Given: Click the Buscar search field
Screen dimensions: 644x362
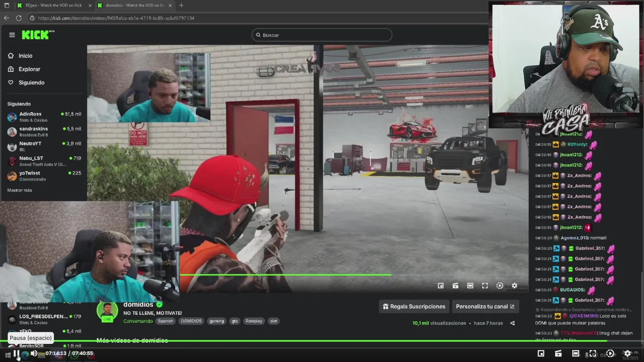Looking at the screenshot, I should coord(322,35).
